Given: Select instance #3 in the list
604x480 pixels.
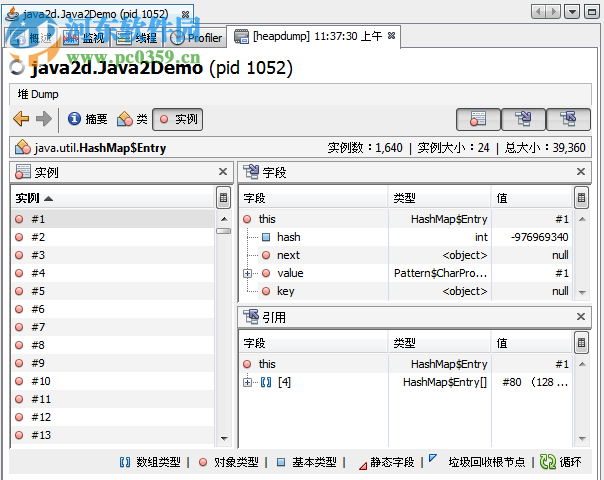Looking at the screenshot, I should point(113,255).
